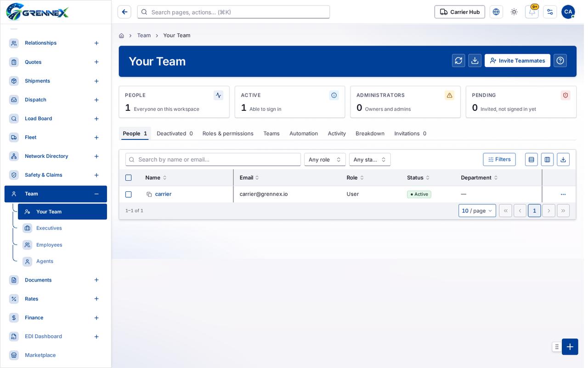Image resolution: width=588 pixels, height=368 pixels.
Task: Click the Pending card shield icon
Action: (x=565, y=95)
